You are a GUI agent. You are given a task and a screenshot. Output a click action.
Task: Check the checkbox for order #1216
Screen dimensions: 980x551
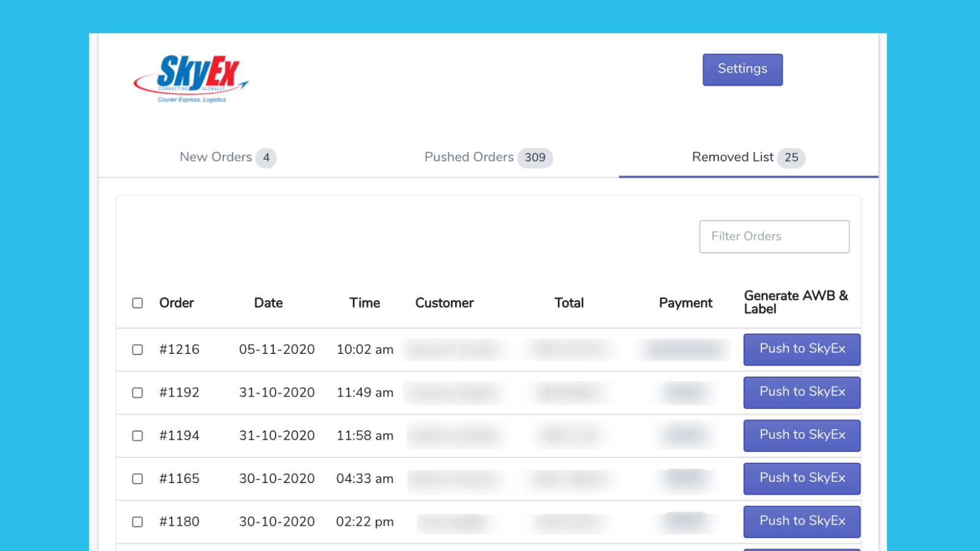(137, 350)
